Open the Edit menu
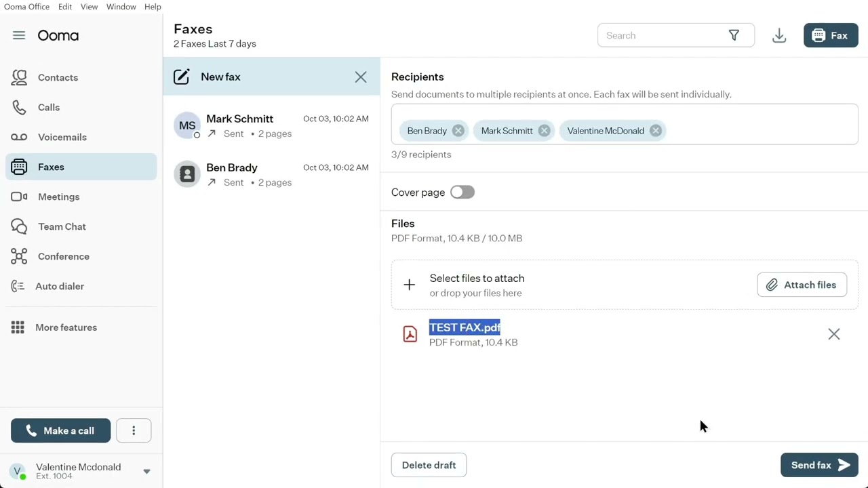 pyautogui.click(x=65, y=7)
